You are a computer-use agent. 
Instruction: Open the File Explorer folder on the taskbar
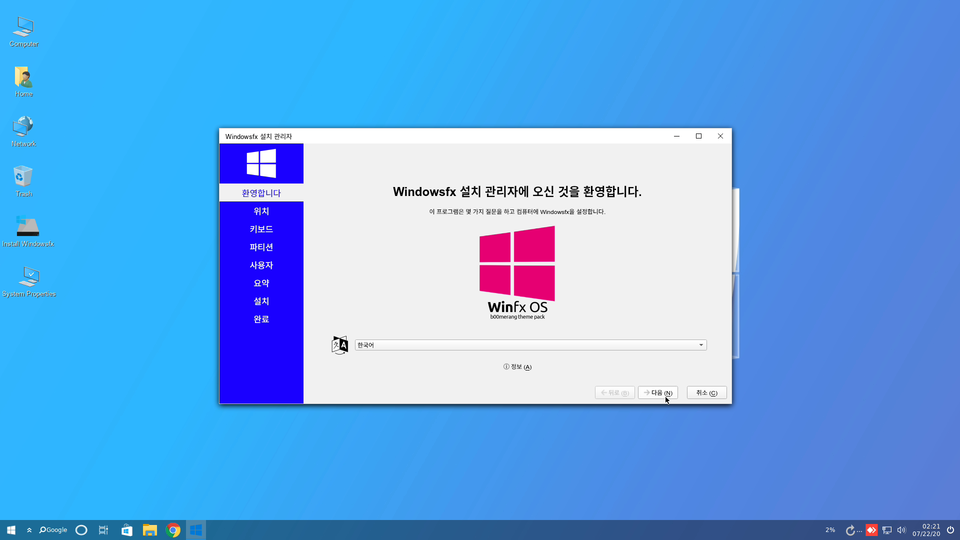150,530
